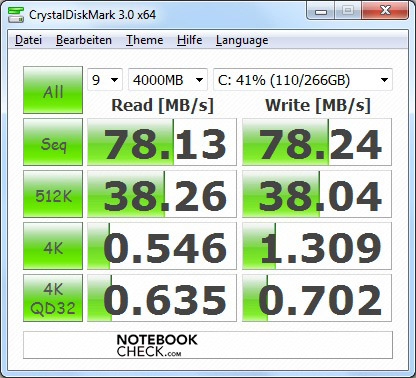Select the Seq read result 78.13
This screenshot has height=378, width=416.
[x=162, y=142]
